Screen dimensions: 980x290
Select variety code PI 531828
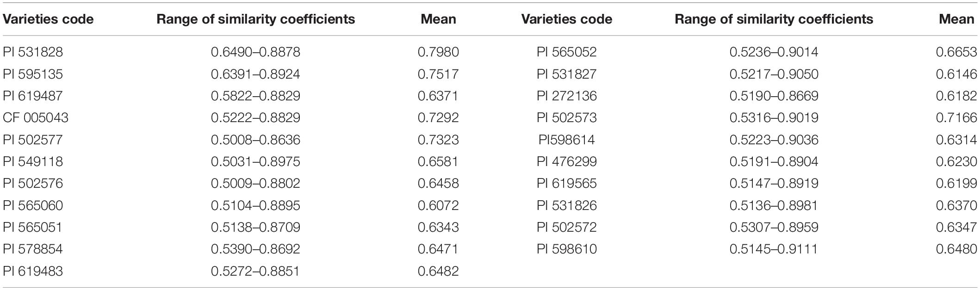click(33, 52)
